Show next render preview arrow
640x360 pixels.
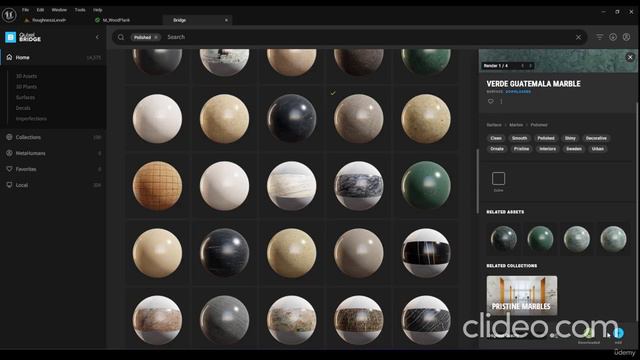click(531, 66)
